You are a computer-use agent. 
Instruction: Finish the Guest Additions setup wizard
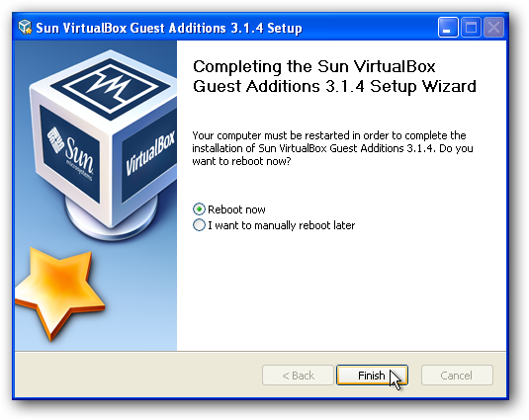tap(372, 376)
